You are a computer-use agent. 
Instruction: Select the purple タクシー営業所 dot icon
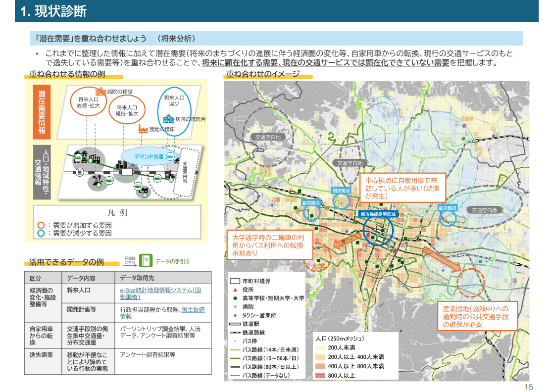click(x=235, y=315)
